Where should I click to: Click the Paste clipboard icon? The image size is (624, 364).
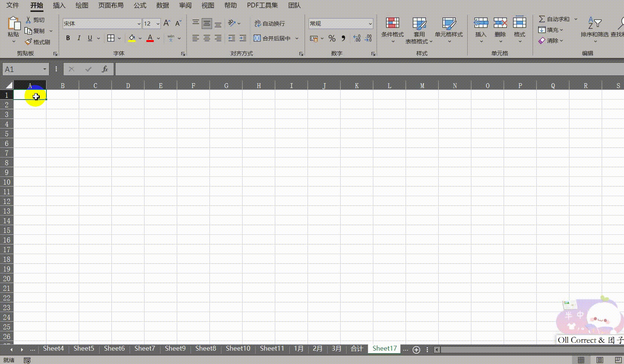point(14,23)
